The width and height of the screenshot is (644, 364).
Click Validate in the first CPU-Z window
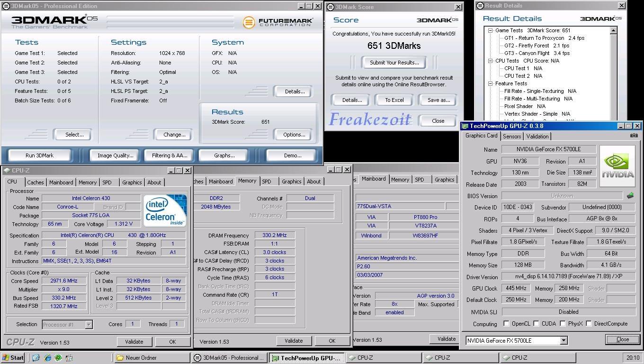pos(134,342)
